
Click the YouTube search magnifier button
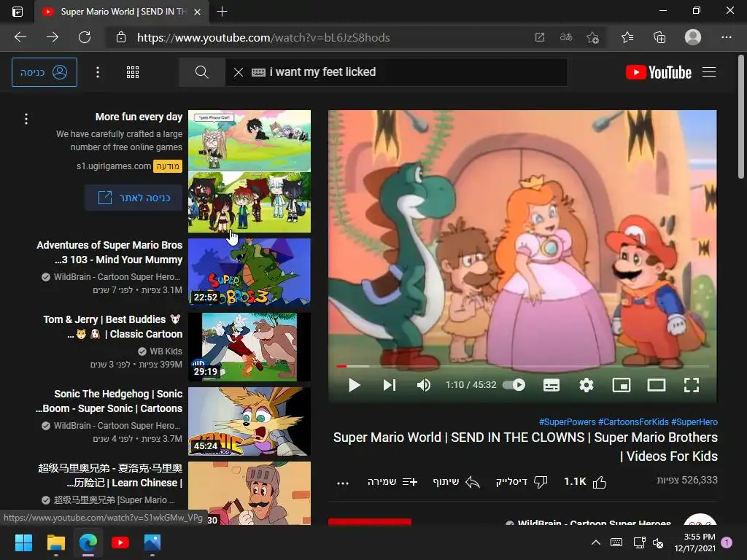point(201,72)
